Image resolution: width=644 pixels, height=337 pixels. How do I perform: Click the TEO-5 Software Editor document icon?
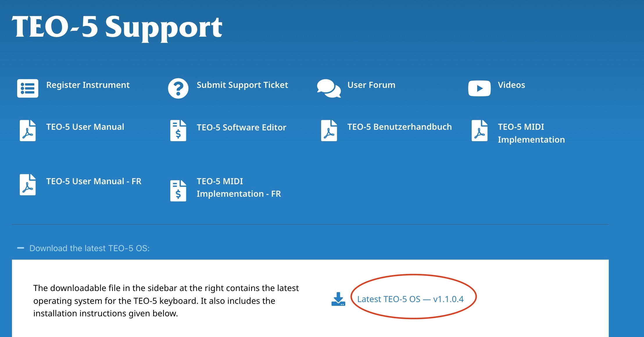tap(178, 131)
